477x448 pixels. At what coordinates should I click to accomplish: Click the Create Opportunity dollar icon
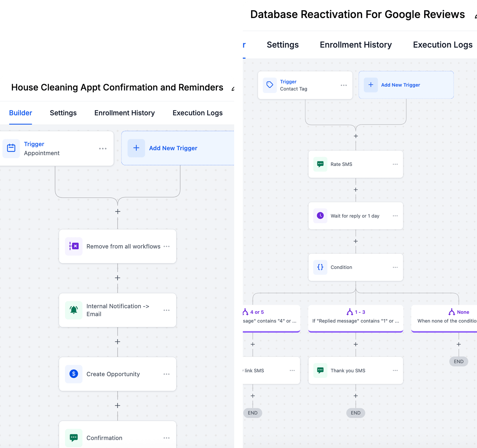point(74,374)
